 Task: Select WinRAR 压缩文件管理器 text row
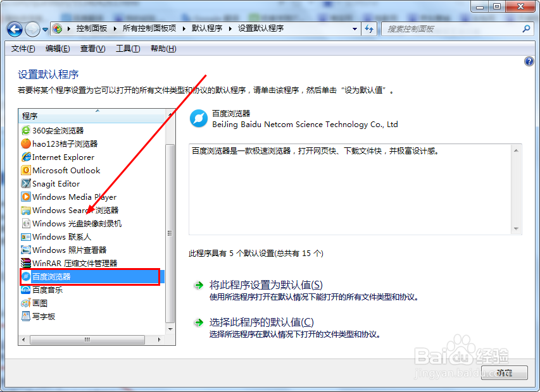[75, 264]
